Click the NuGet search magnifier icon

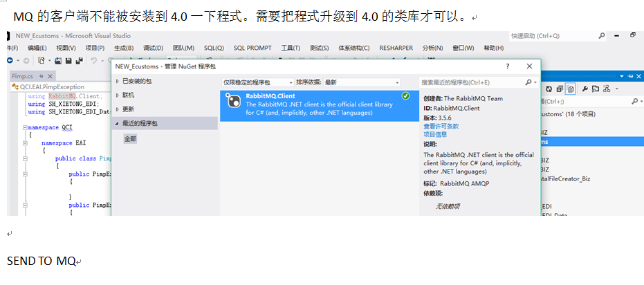pos(528,82)
